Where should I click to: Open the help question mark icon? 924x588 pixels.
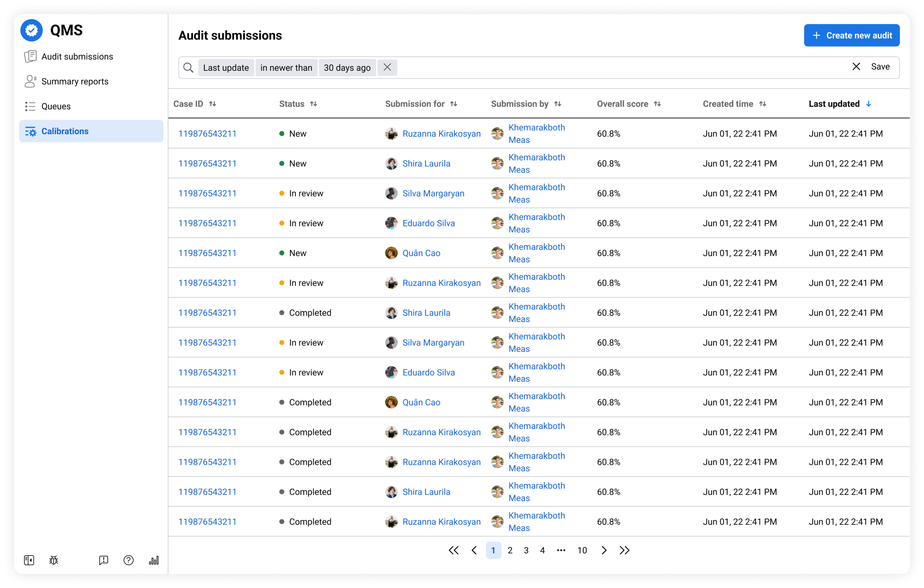(x=128, y=560)
